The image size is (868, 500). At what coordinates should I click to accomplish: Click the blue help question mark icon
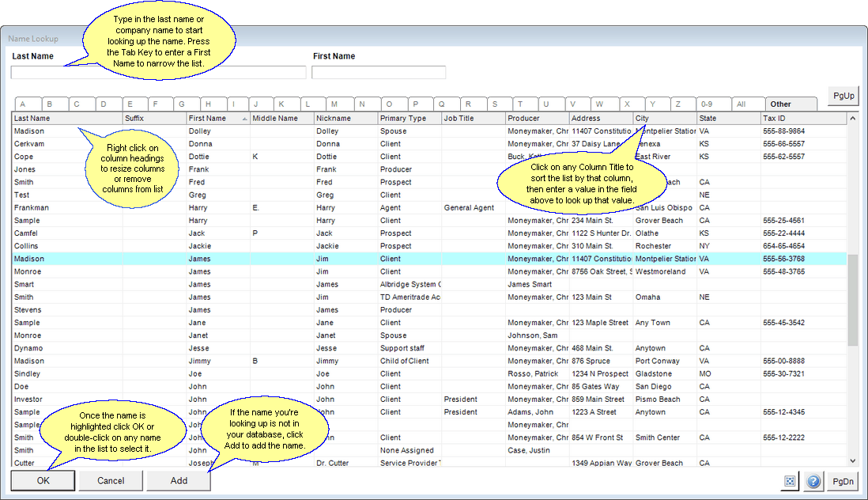pos(813,481)
